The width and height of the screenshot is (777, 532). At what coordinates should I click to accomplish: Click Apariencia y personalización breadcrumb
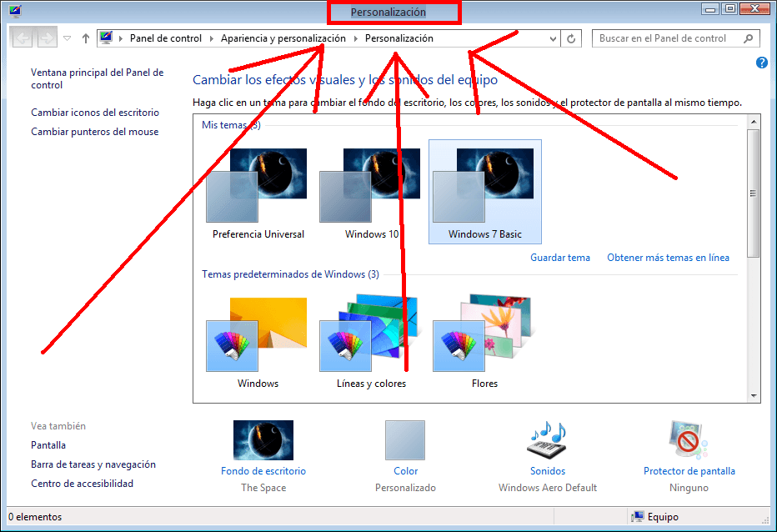pyautogui.click(x=283, y=38)
